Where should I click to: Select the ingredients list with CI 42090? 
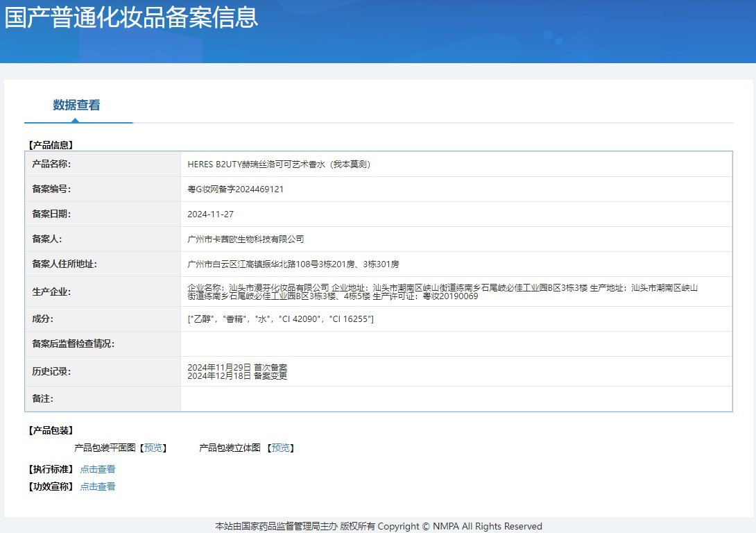pos(280,319)
